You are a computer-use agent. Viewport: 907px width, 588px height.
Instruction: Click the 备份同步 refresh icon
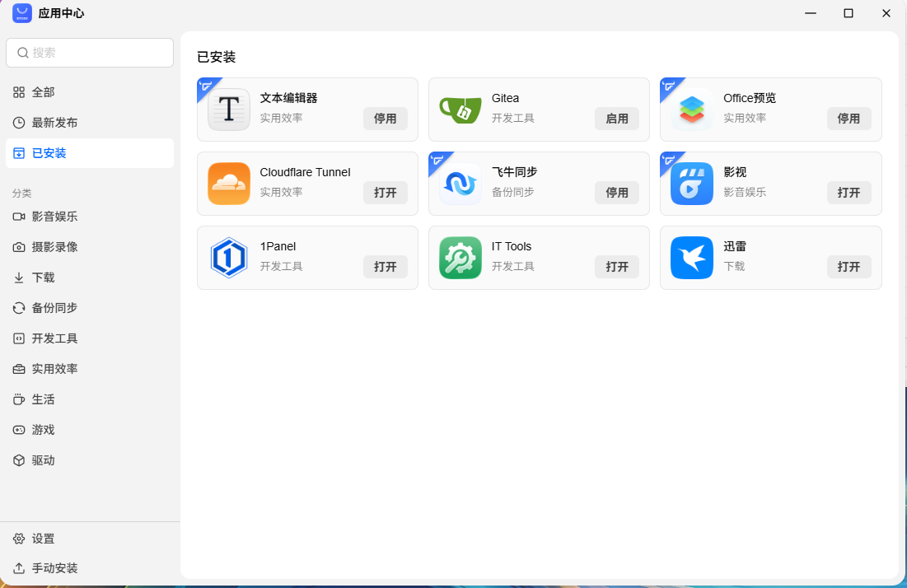pos(19,308)
